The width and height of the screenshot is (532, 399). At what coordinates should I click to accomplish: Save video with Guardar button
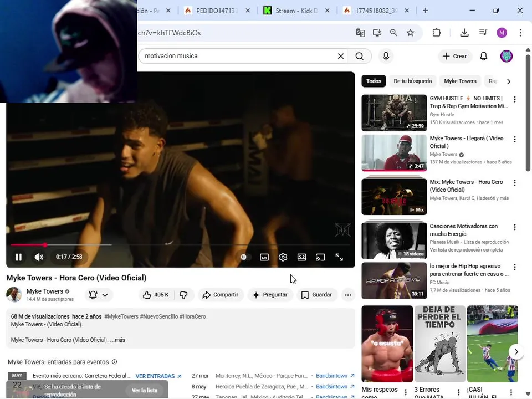click(316, 295)
